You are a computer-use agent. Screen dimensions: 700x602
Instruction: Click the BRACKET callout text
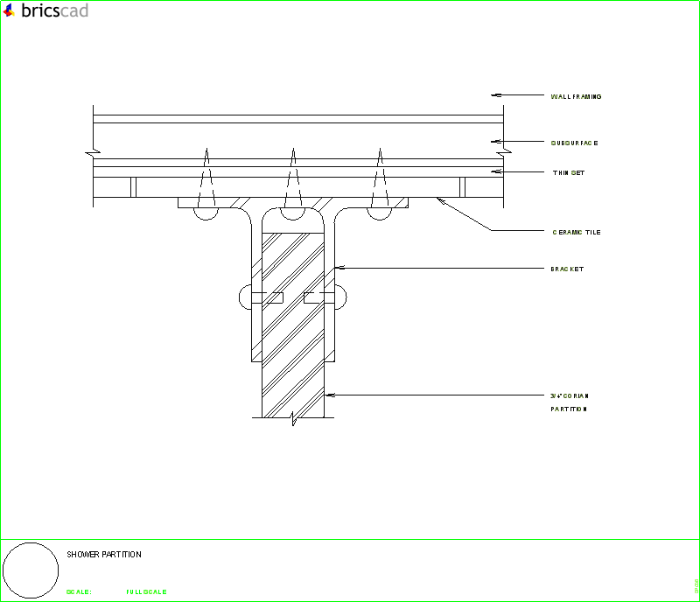pyautogui.click(x=565, y=269)
